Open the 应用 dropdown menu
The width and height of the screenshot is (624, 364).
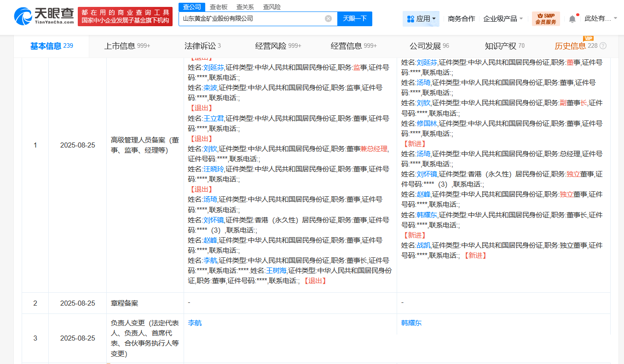423,17
